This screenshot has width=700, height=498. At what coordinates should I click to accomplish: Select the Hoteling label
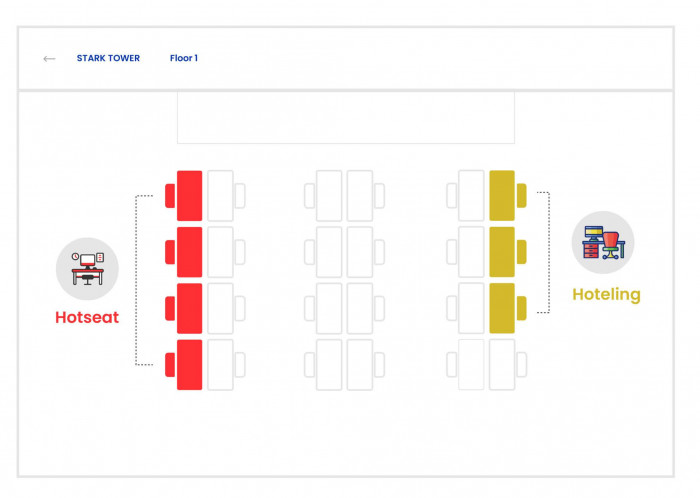(606, 295)
